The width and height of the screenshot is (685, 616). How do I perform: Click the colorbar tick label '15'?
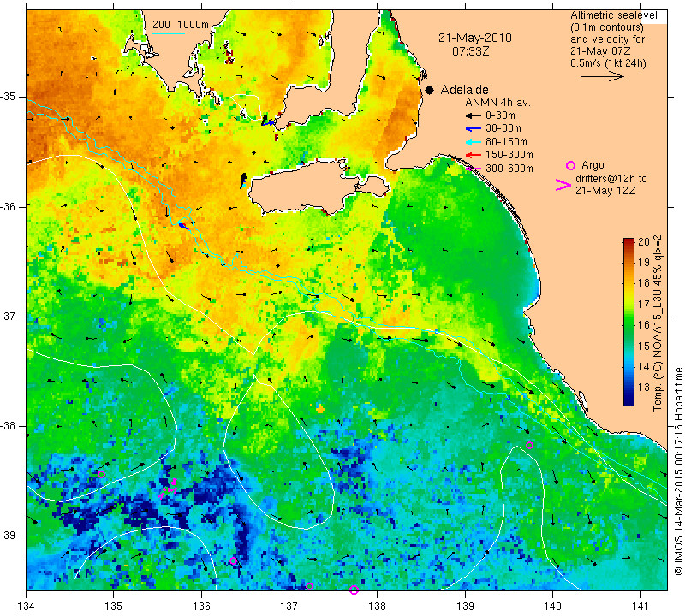[x=644, y=346]
